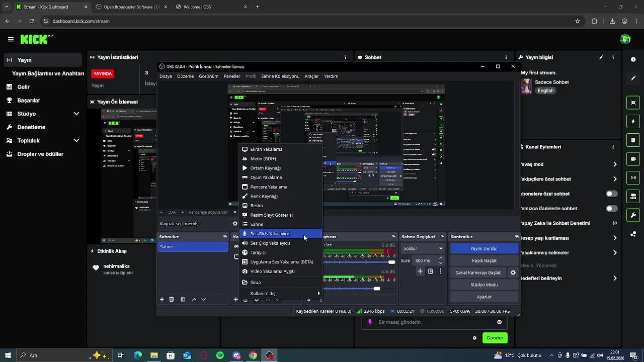The width and height of the screenshot is (644, 362).
Task: Select Video Yakalama Aygıtı source
Action: [x=281, y=271]
